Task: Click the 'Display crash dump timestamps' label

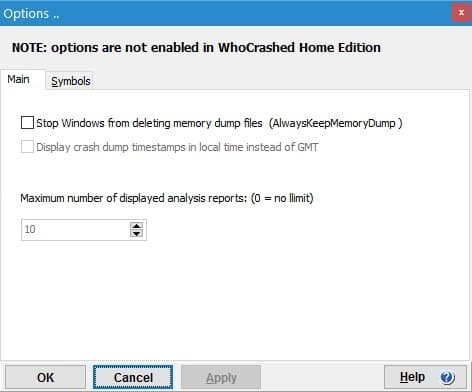Action: click(177, 147)
